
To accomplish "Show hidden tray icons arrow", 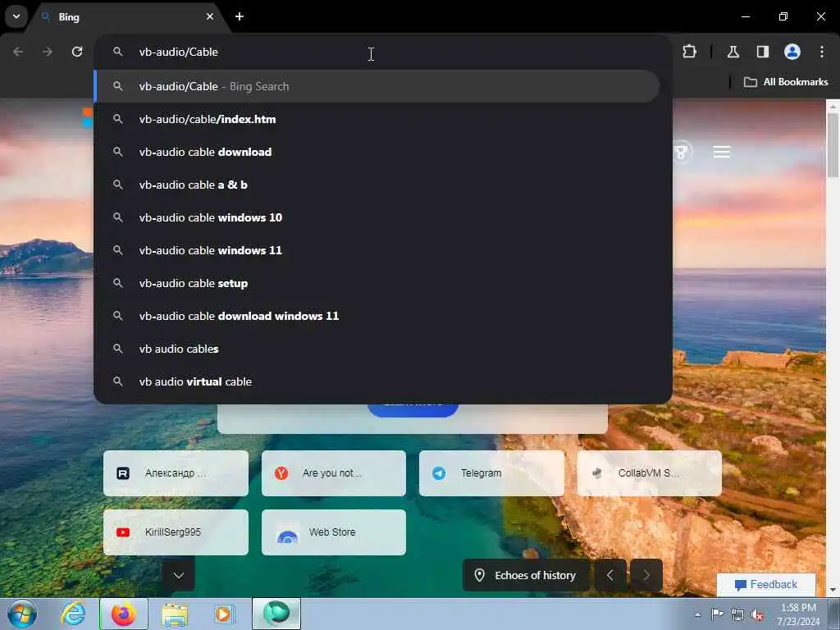I will pos(697,614).
